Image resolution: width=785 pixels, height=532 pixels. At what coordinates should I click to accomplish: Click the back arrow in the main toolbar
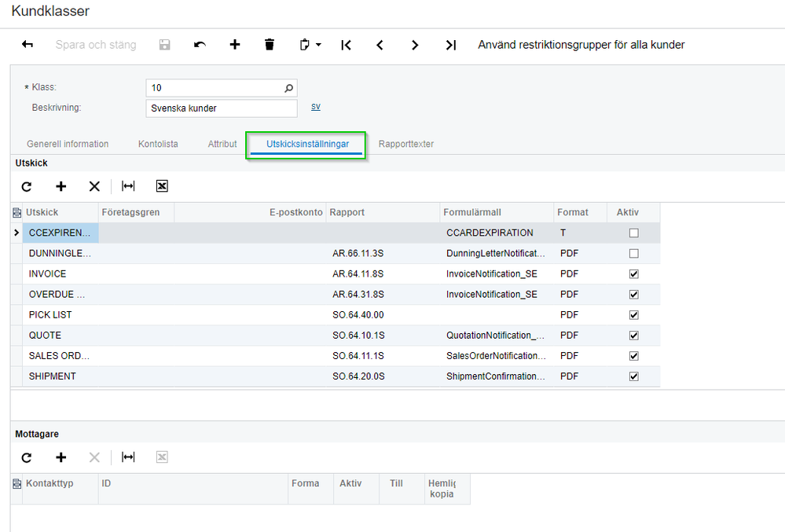[x=28, y=45]
